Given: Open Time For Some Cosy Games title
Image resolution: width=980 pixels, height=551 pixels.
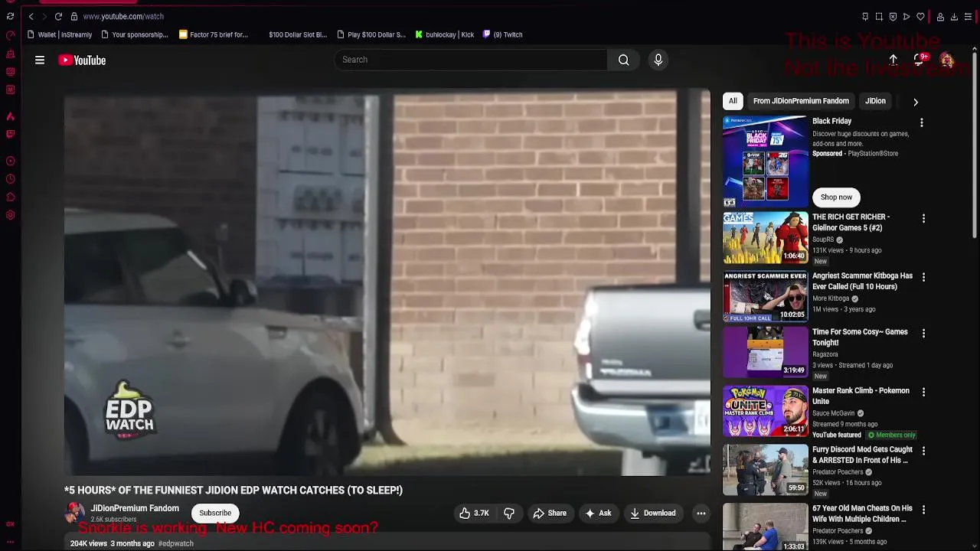Looking at the screenshot, I should tap(860, 337).
